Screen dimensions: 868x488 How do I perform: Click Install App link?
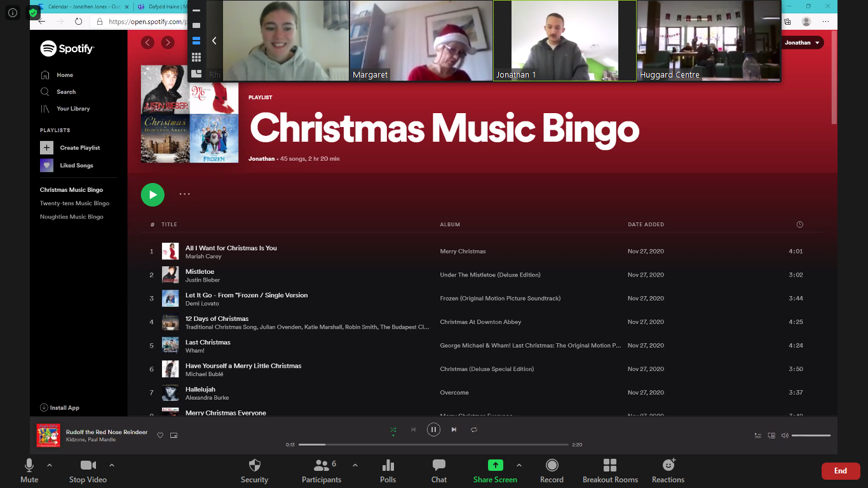(x=60, y=408)
